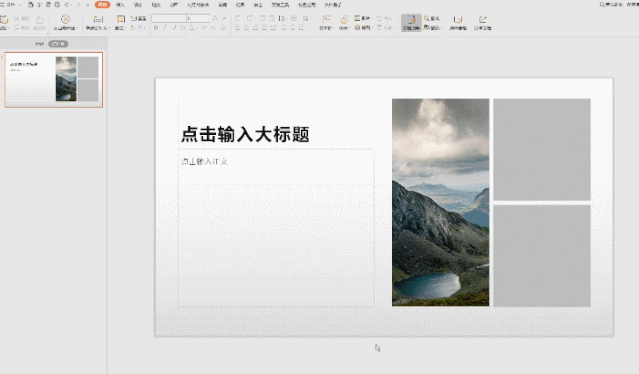Click the Text Box tool icon
The height and width of the screenshot is (374, 639).
tap(326, 19)
